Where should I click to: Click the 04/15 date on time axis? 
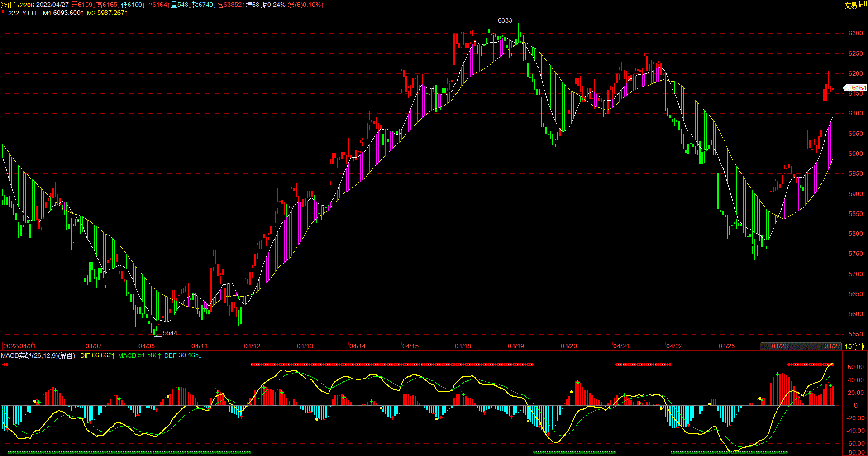[410, 346]
